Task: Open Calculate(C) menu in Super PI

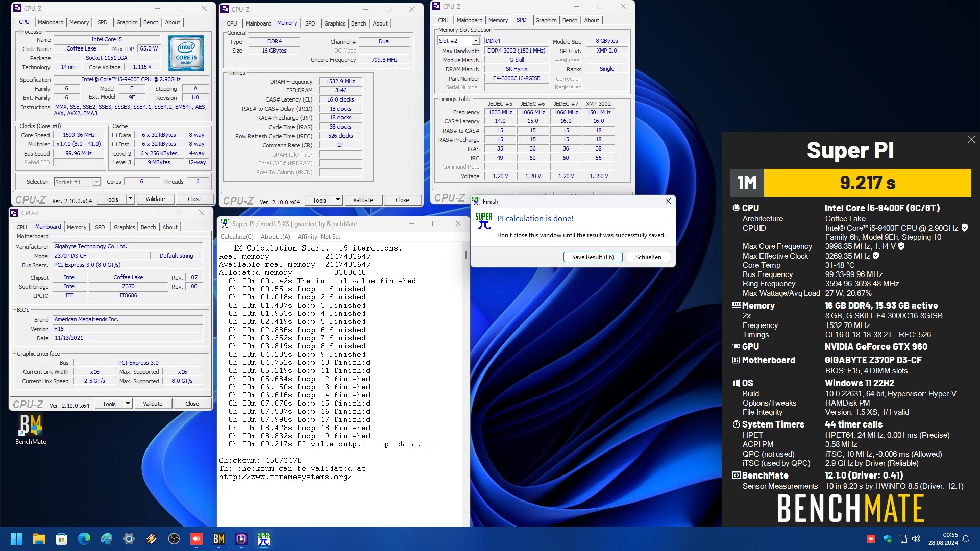Action: [237, 237]
